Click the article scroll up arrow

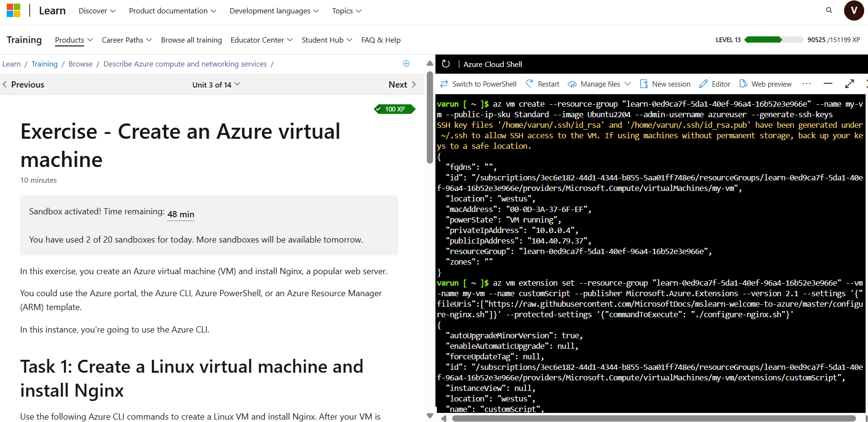tap(430, 63)
